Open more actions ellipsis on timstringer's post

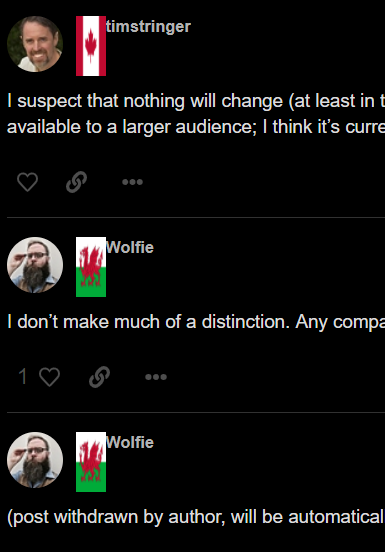(x=132, y=182)
